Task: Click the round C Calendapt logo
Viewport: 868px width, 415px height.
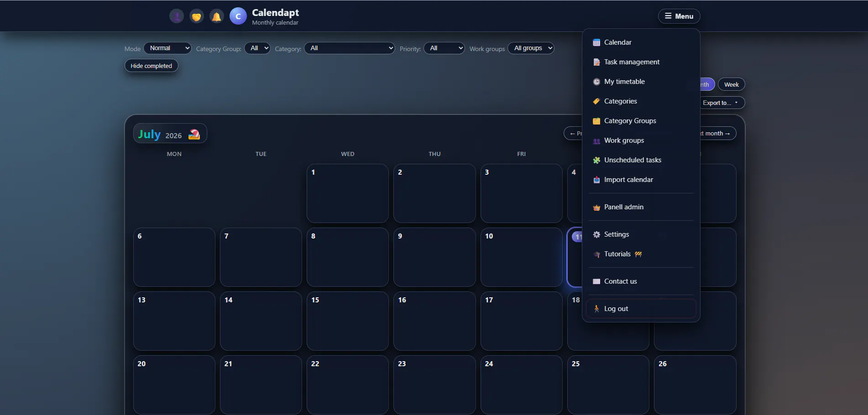Action: tap(238, 16)
